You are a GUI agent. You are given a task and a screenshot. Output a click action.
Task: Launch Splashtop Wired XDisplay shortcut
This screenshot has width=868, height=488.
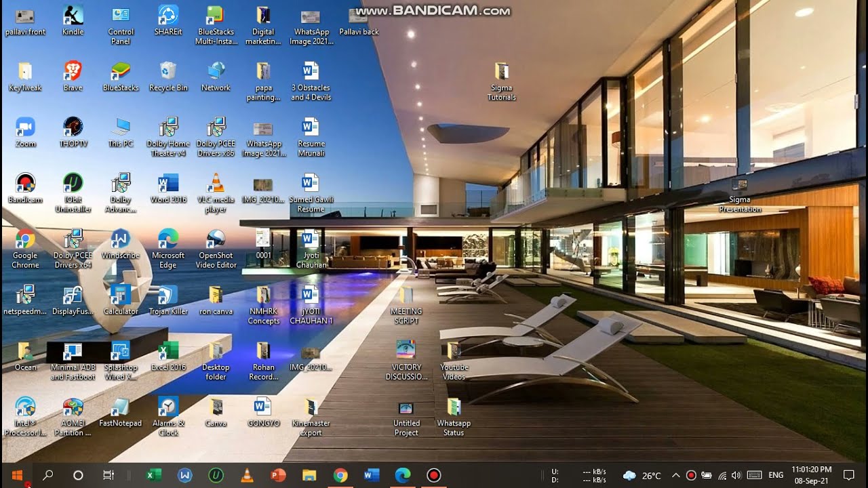(x=121, y=361)
